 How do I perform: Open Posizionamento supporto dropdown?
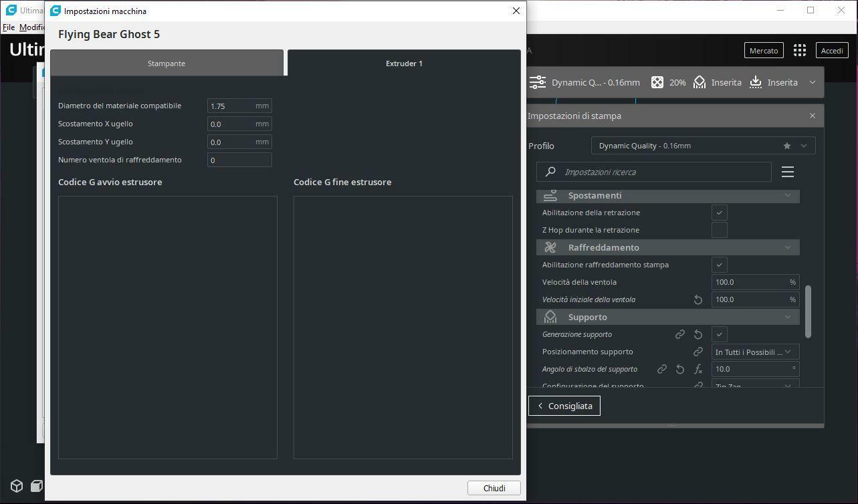pyautogui.click(x=755, y=352)
